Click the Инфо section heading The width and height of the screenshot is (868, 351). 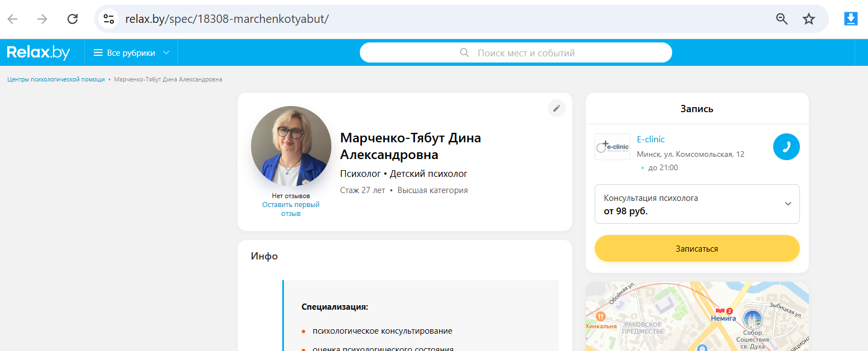pyautogui.click(x=264, y=256)
